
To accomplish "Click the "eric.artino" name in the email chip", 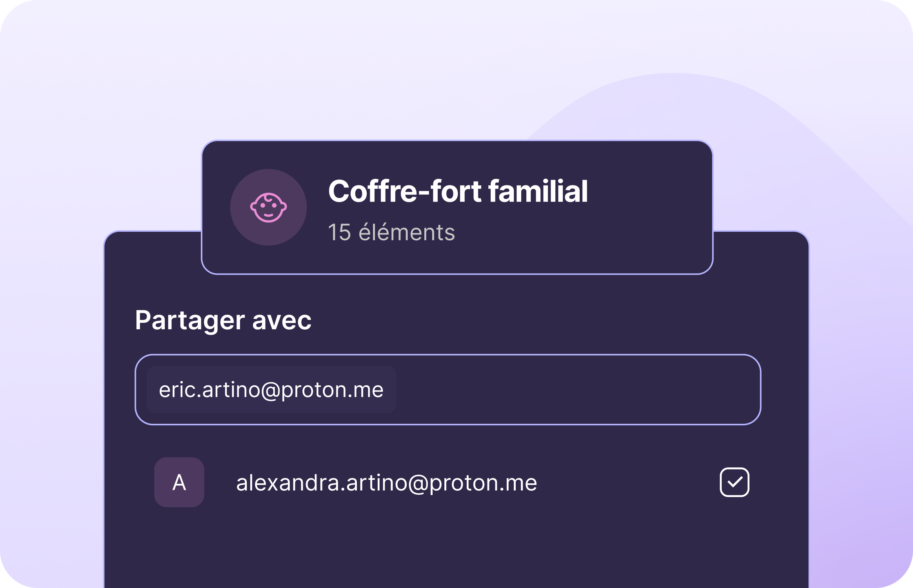I will [x=209, y=390].
